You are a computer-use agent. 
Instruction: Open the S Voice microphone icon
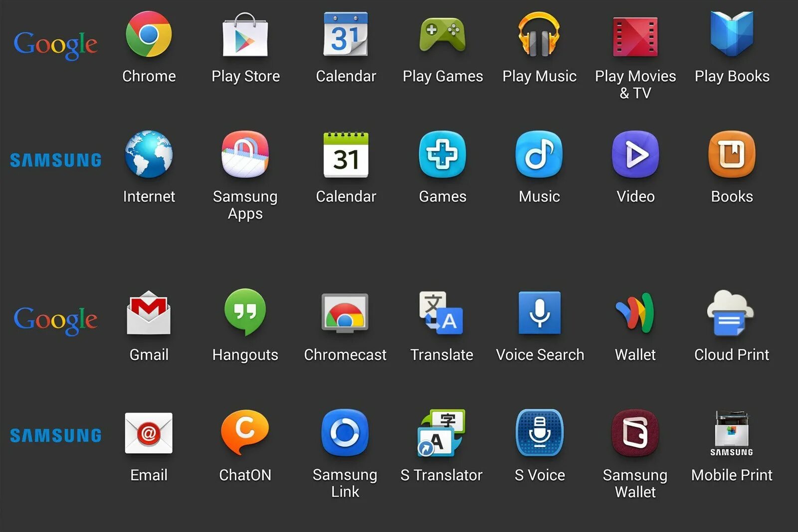click(539, 433)
